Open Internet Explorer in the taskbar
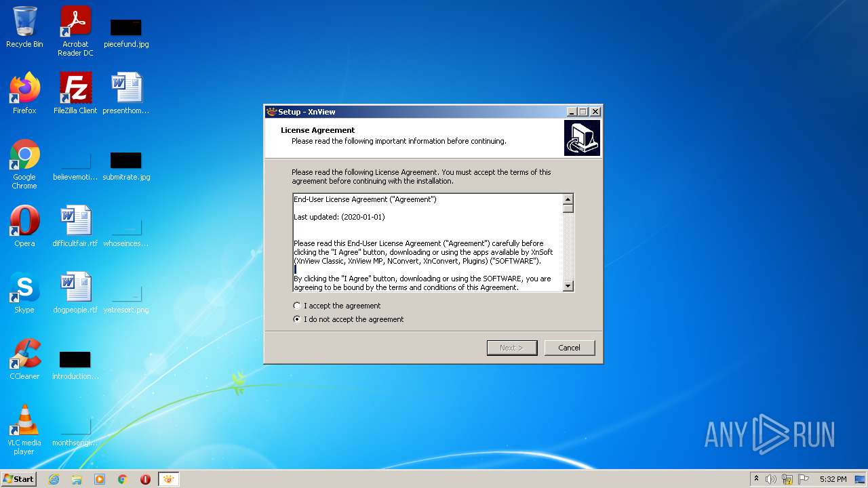Viewport: 868px width, 488px height. pos(54,479)
